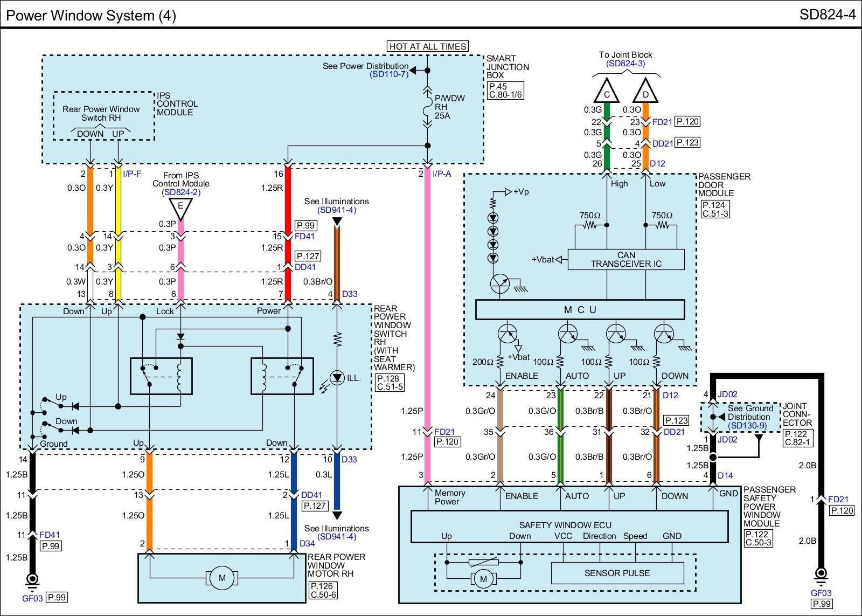Image resolution: width=862 pixels, height=616 pixels.
Task: Click the GF03 ground symbol at bottom right
Action: pos(821,574)
